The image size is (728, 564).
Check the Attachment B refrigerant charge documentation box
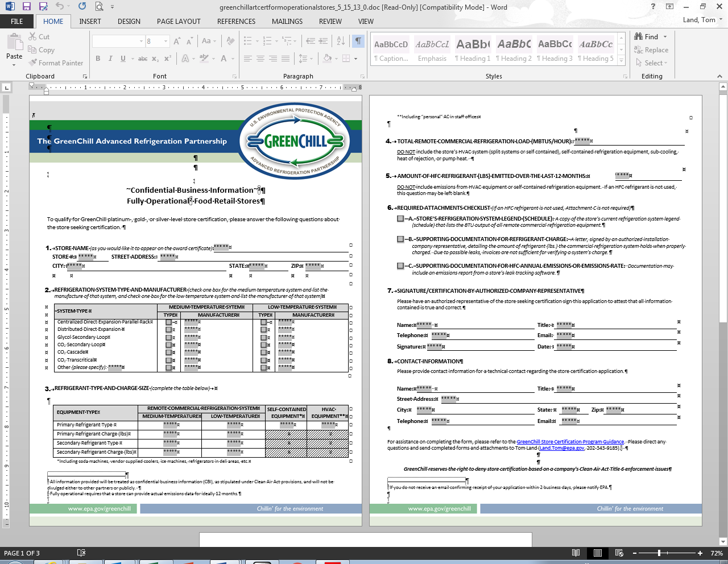click(x=400, y=239)
